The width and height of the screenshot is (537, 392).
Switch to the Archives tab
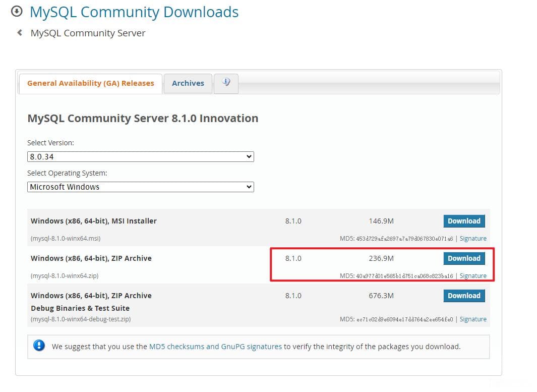188,83
